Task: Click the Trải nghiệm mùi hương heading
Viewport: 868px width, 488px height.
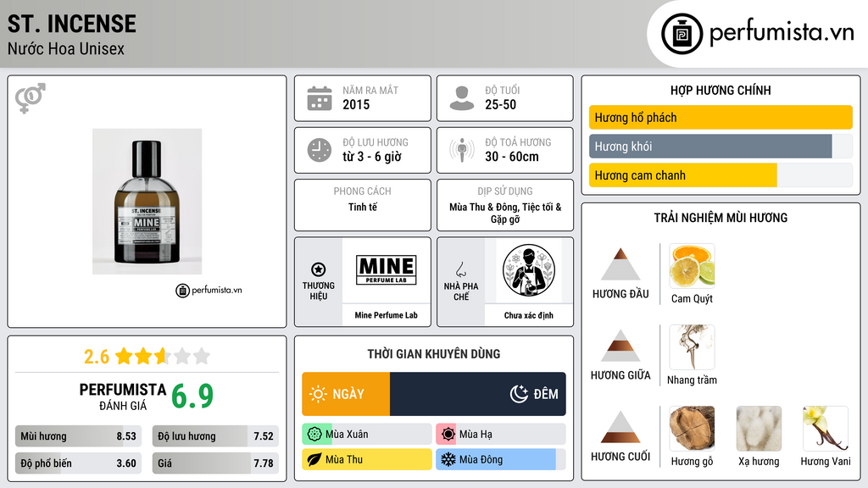Action: coord(721,218)
